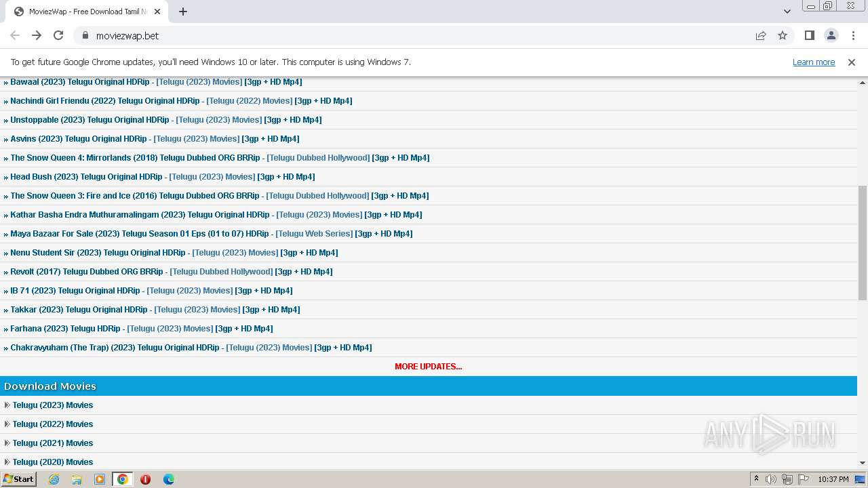Open the Windows Start menu
The image size is (868, 488).
[x=19, y=479]
